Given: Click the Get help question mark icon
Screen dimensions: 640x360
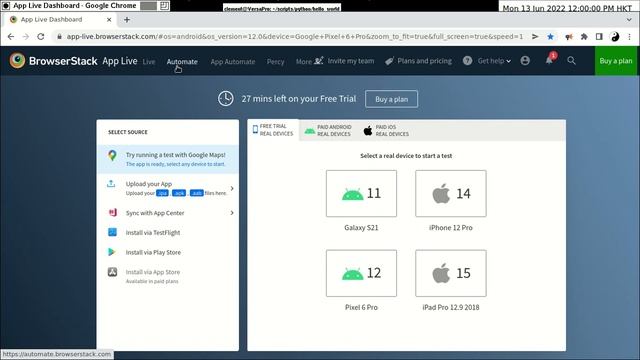Looking at the screenshot, I should coord(467,61).
